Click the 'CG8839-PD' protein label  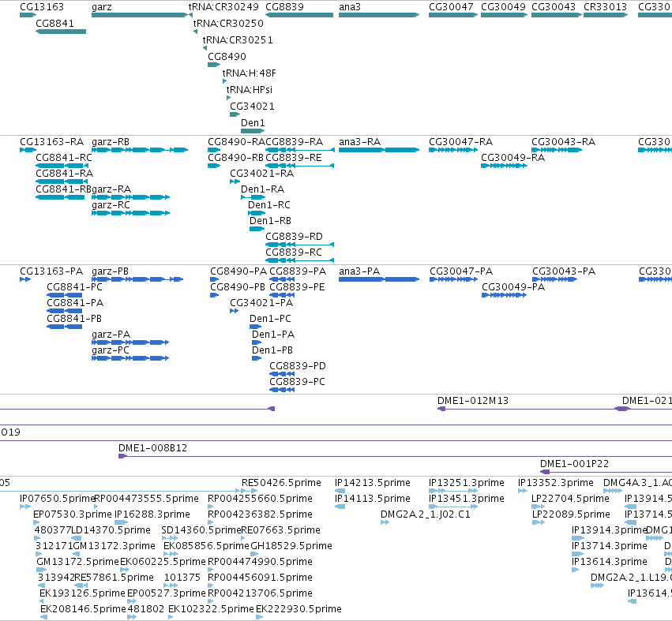click(298, 366)
